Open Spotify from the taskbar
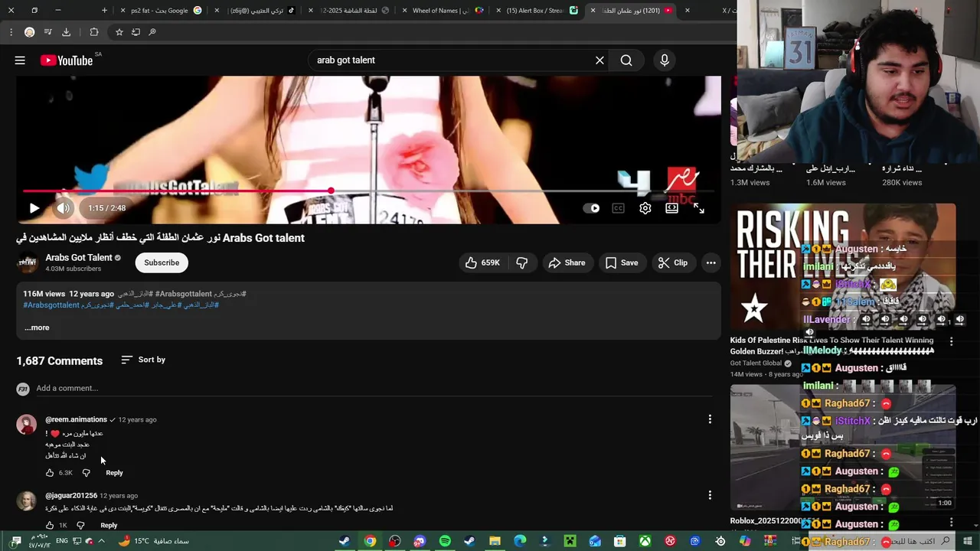Screen dimensions: 980x551 click(445, 541)
